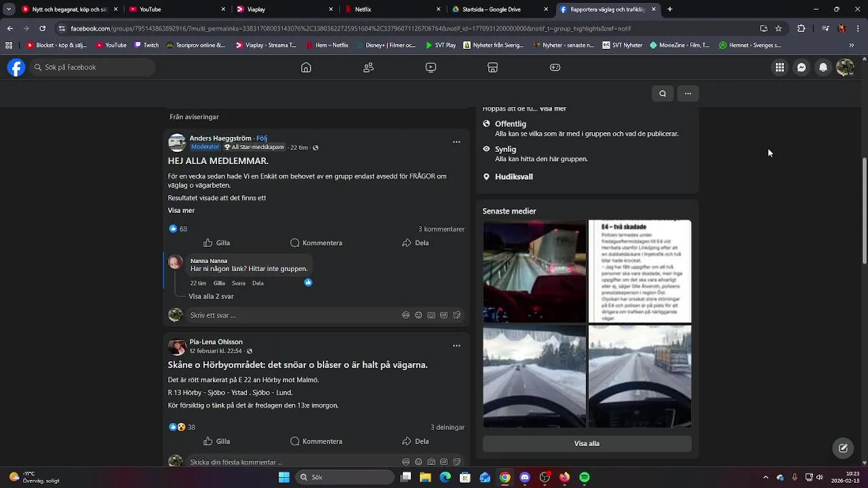Follow Anders Haeggström via the 'Följ' link
The width and height of the screenshot is (868, 488).
click(x=262, y=138)
